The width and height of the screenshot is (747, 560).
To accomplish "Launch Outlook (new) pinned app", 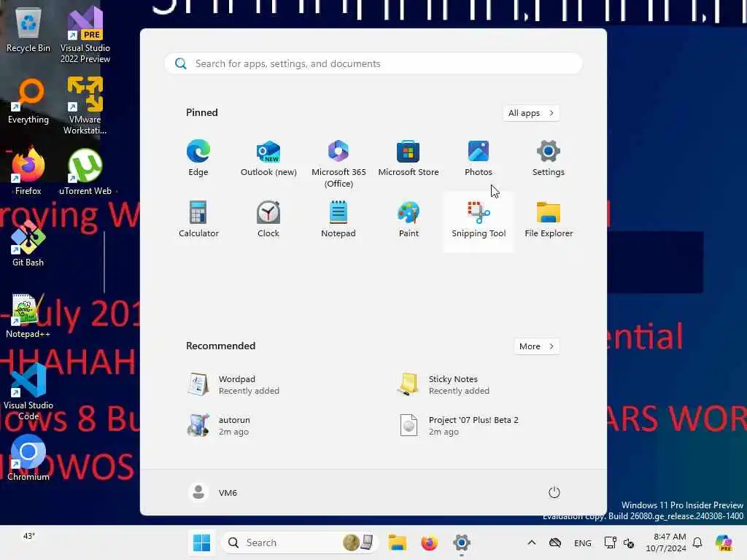I will click(268, 158).
